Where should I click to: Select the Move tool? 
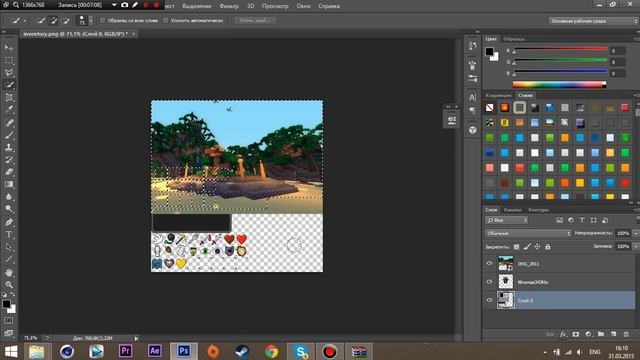[9, 48]
